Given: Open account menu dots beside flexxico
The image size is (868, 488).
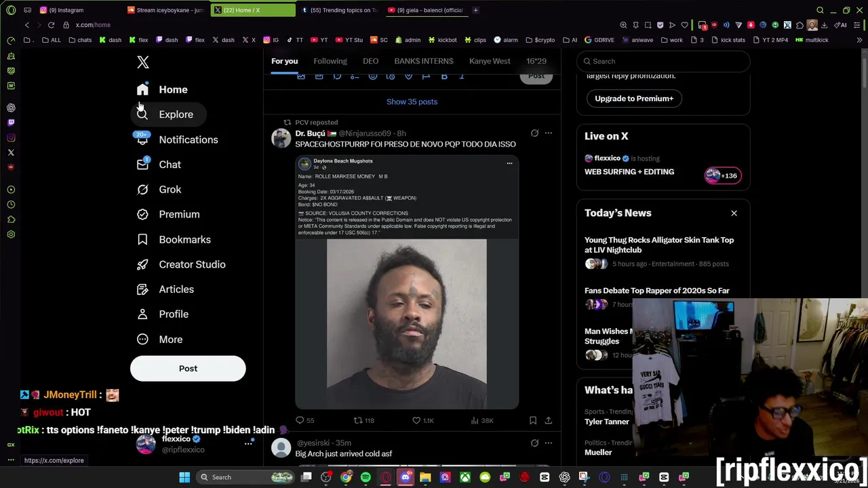Looking at the screenshot, I should (248, 444).
